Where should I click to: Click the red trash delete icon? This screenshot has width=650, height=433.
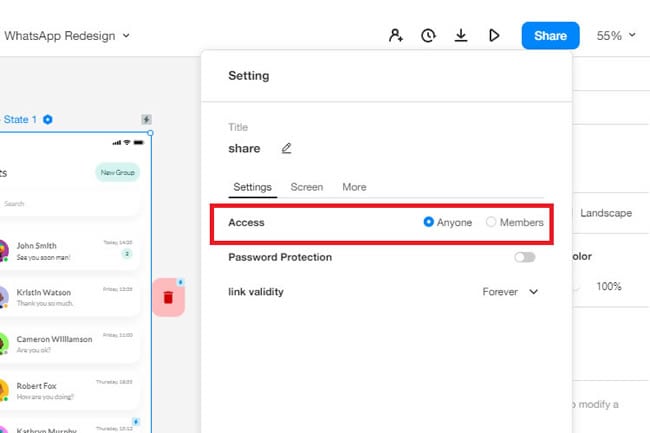pyautogui.click(x=168, y=298)
